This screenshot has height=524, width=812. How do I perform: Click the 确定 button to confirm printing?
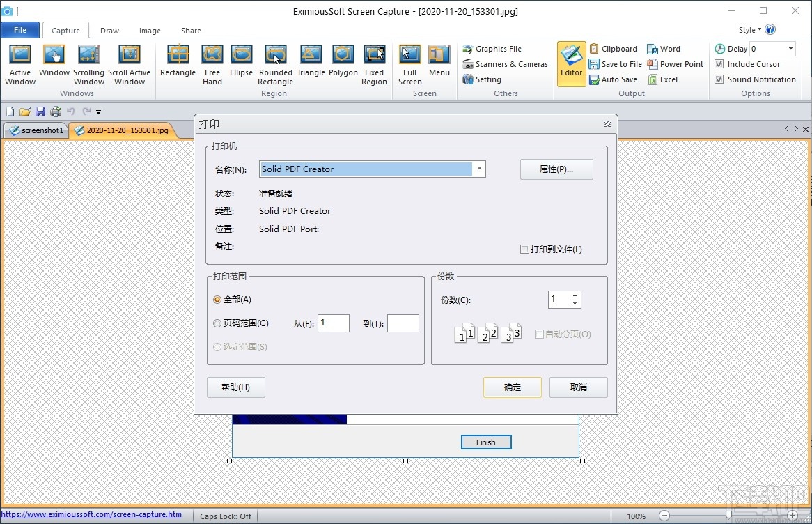(x=513, y=387)
